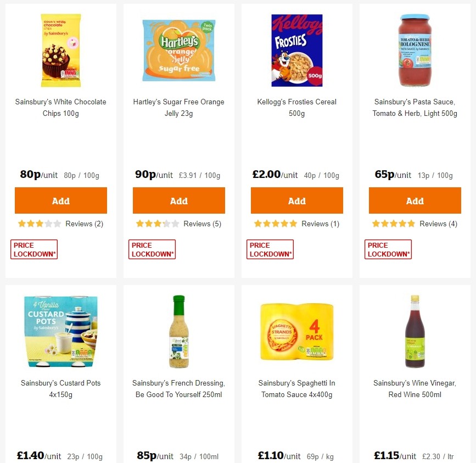
Task: Add Hartley's Sugar Free Orange Jelly to basket
Action: 178,200
